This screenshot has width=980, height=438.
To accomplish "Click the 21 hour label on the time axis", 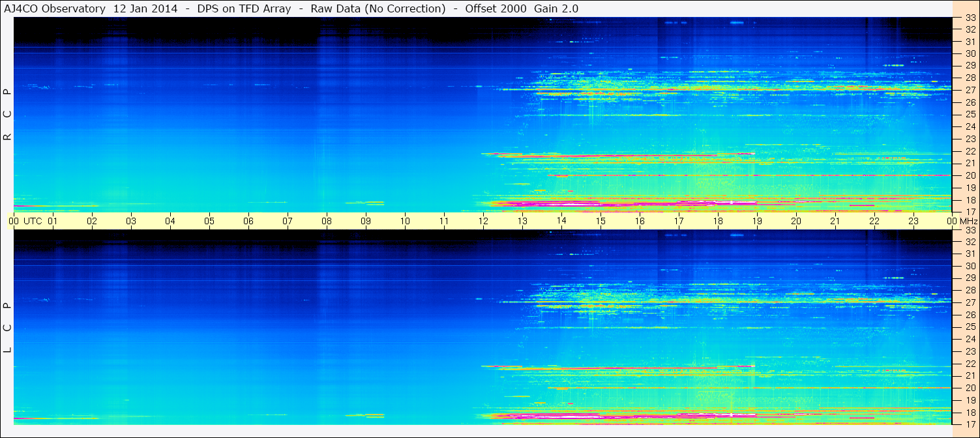I will click(x=835, y=221).
